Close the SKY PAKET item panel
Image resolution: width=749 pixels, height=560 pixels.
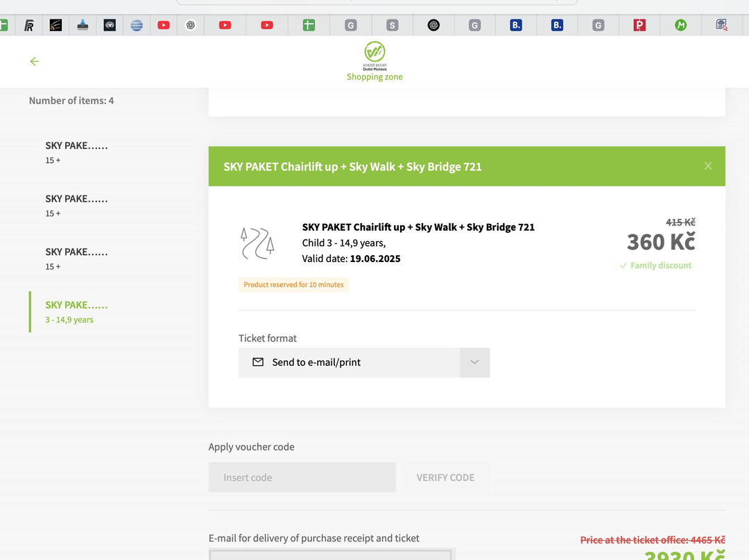[x=707, y=166]
